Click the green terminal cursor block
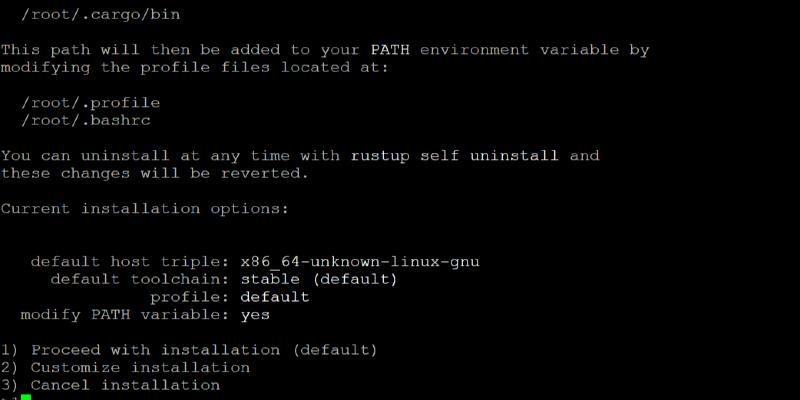The width and height of the screenshot is (800, 400). pos(26,397)
